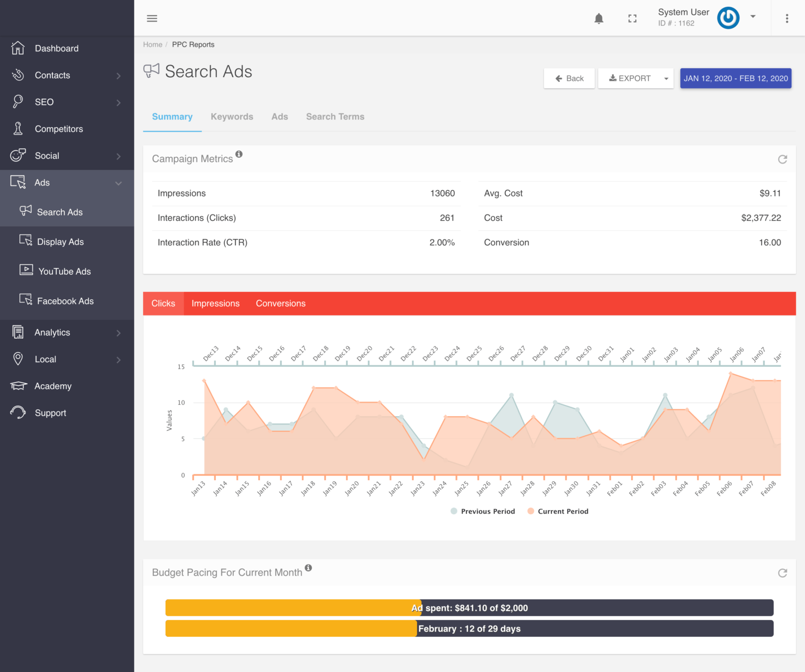Click the Local map pin icon
Screen dimensions: 805x672
(18, 359)
